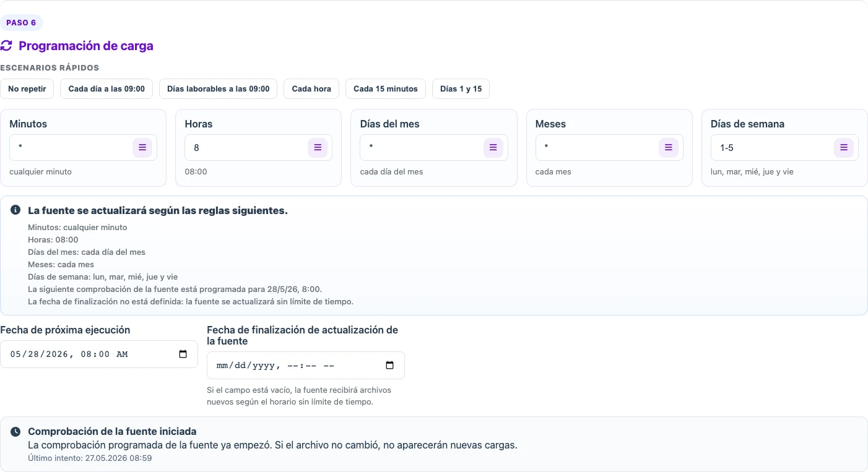This screenshot has height=472, width=868.
Task: Click the info icon in rules panel
Action: pos(15,210)
